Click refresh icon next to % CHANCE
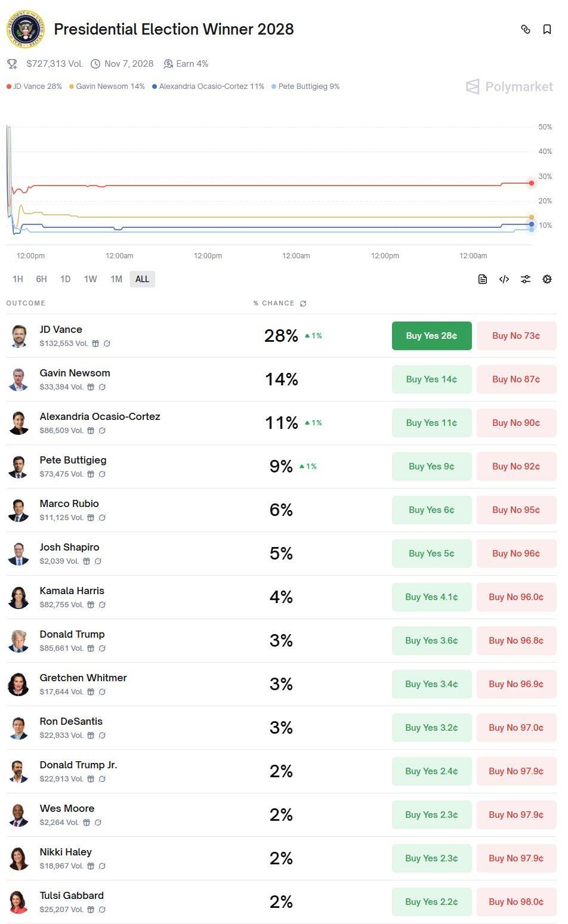568x924 pixels. (303, 304)
